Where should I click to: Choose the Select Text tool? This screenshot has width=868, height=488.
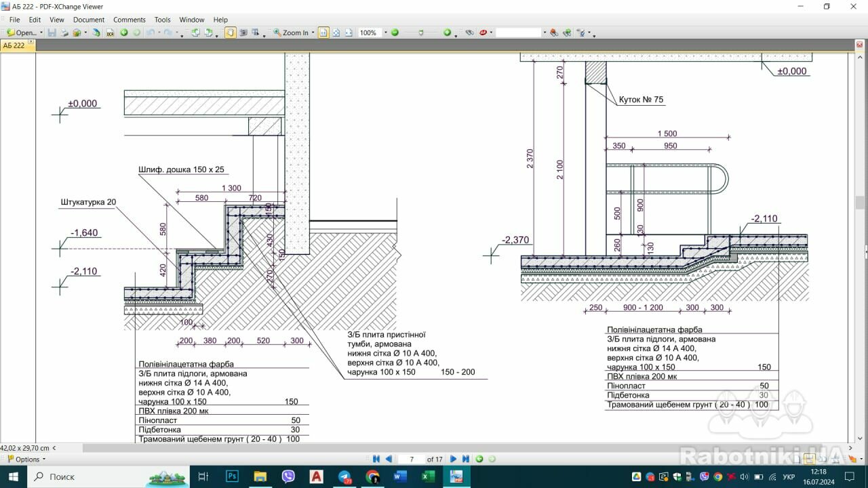(x=256, y=33)
